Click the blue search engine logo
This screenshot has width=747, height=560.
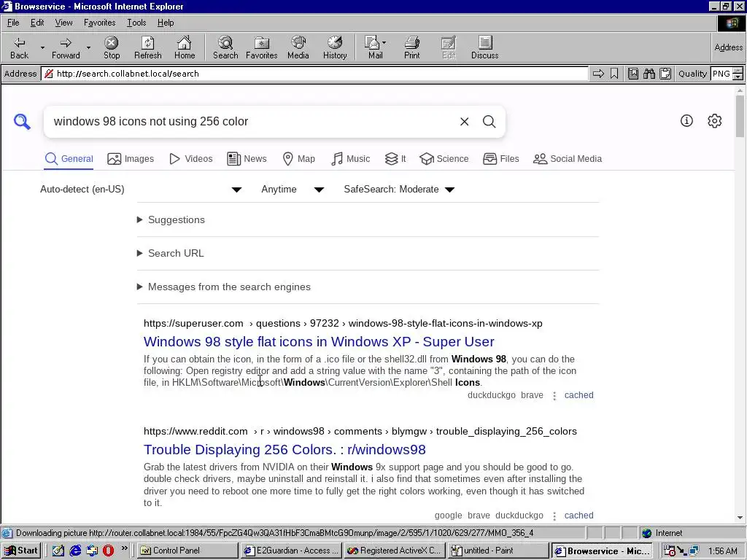pos(22,122)
